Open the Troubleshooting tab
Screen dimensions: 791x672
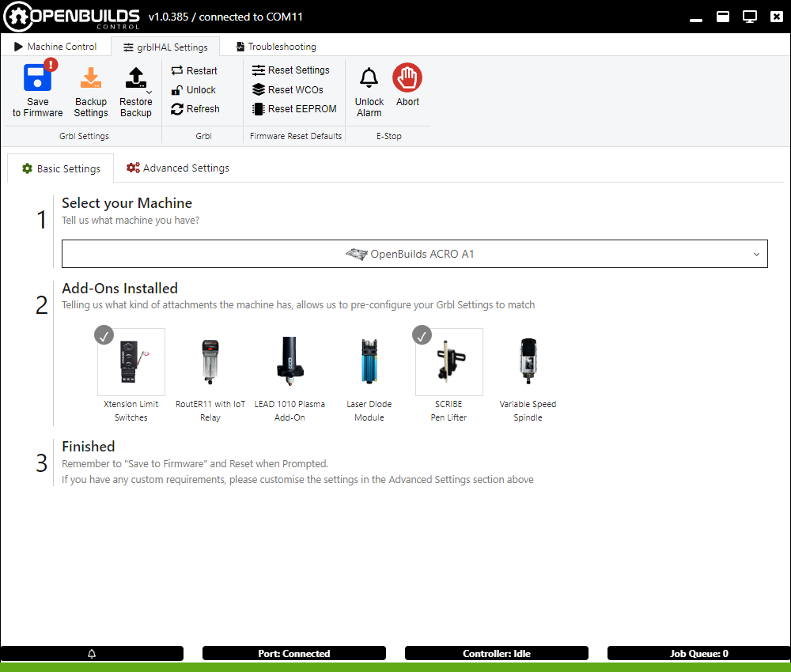pos(276,47)
